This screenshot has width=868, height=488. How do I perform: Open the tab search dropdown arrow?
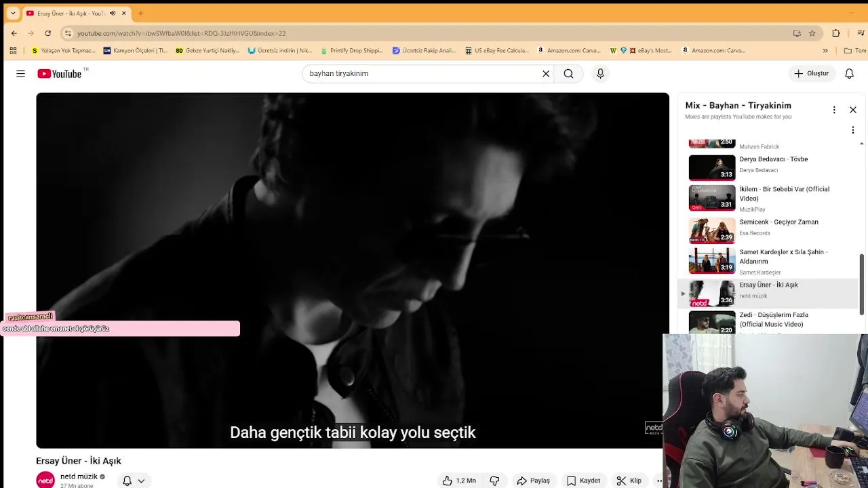tap(13, 13)
